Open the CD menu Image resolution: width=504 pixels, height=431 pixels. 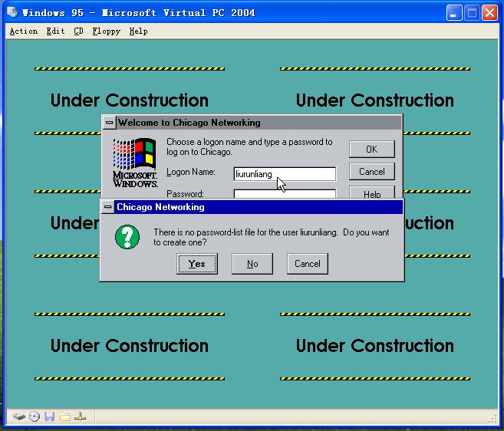point(78,31)
